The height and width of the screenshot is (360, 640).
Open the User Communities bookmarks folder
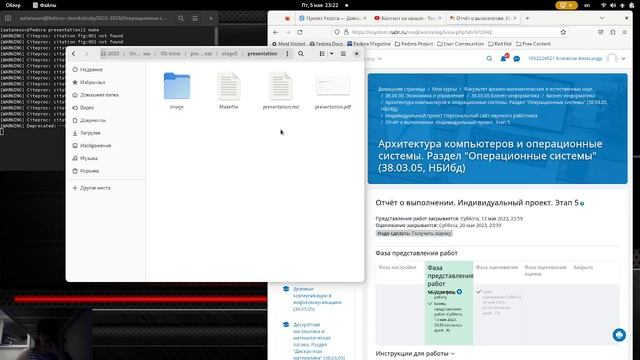point(460,44)
